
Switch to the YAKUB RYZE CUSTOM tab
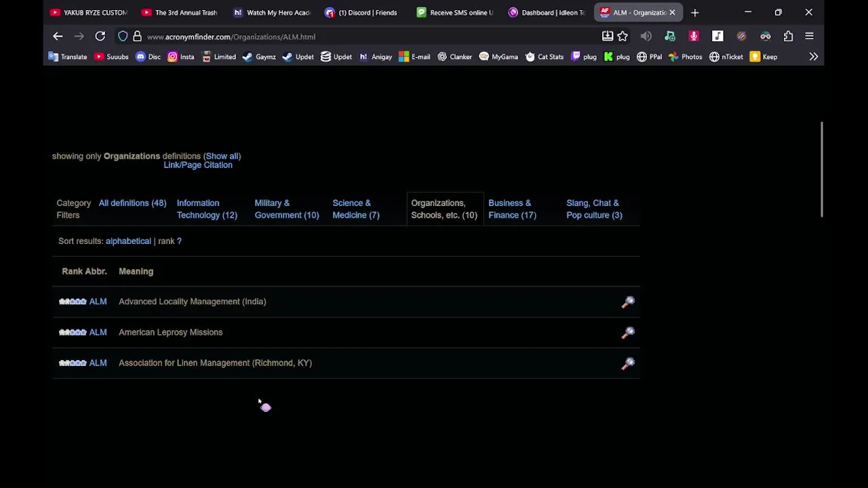88,12
